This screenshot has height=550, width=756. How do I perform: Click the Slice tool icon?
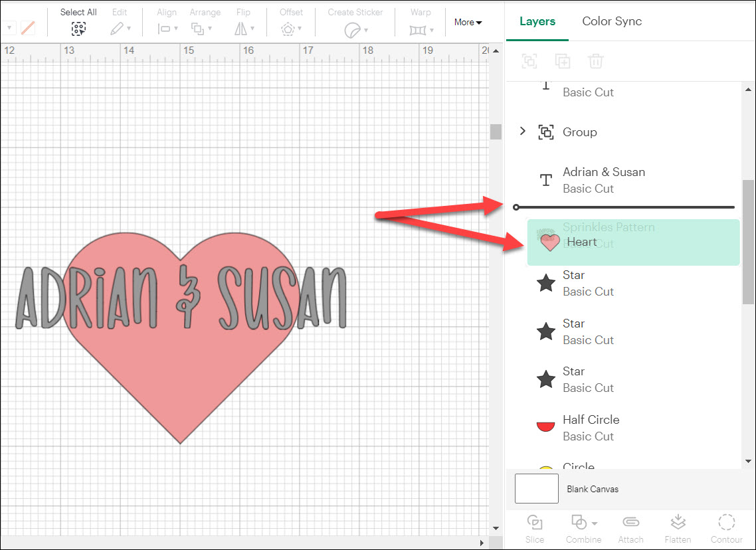(534, 522)
